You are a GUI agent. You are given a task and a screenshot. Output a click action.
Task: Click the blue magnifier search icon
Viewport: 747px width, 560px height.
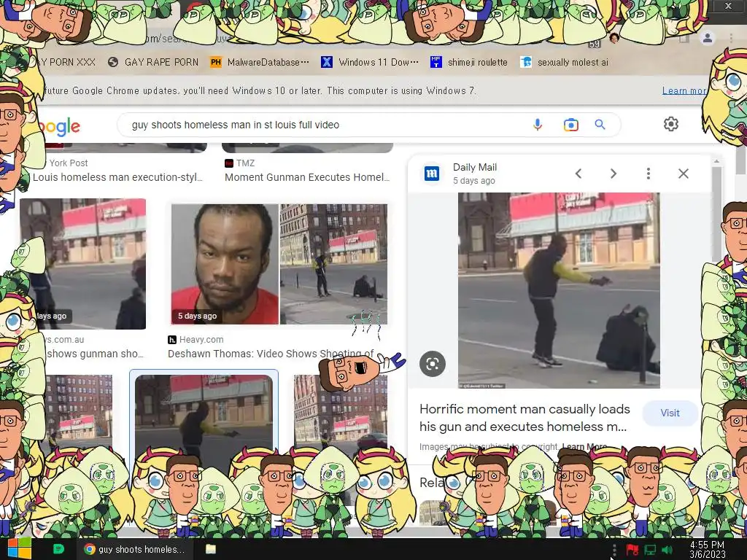600,125
